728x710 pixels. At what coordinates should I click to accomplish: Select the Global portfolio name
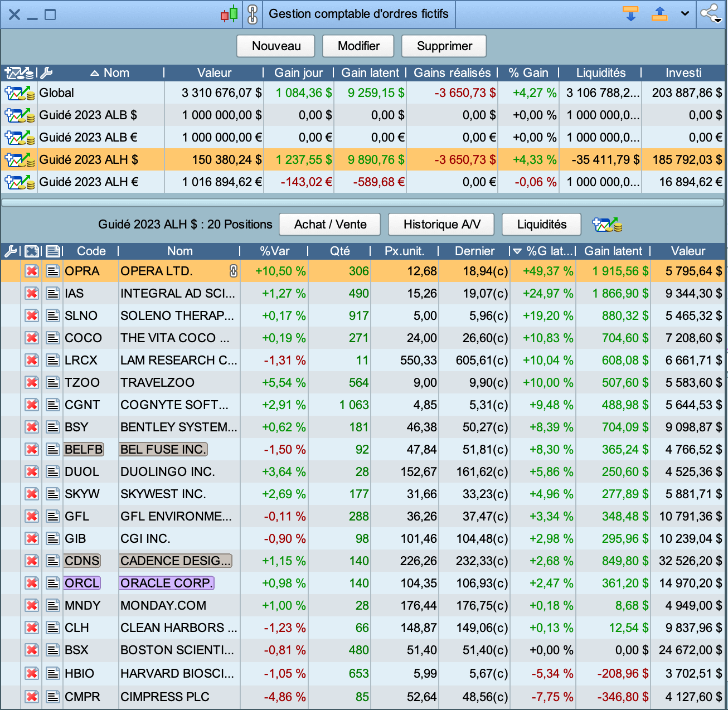pyautogui.click(x=56, y=93)
